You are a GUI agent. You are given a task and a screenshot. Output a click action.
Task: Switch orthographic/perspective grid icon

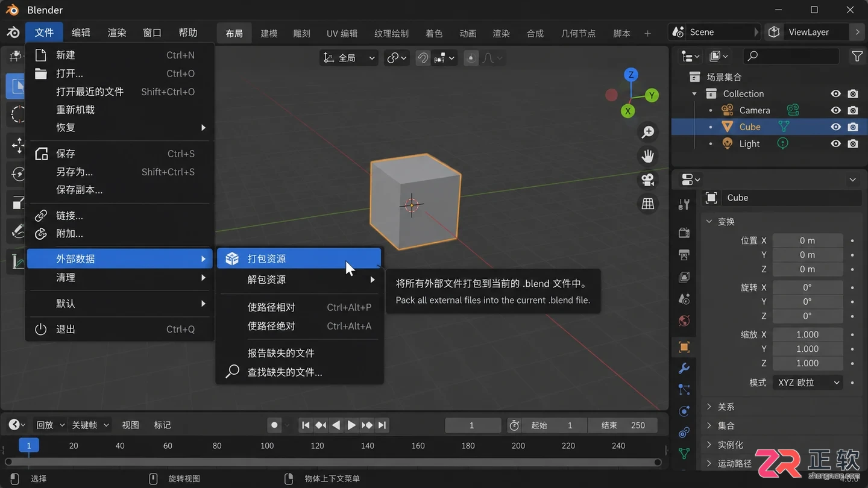(x=648, y=204)
